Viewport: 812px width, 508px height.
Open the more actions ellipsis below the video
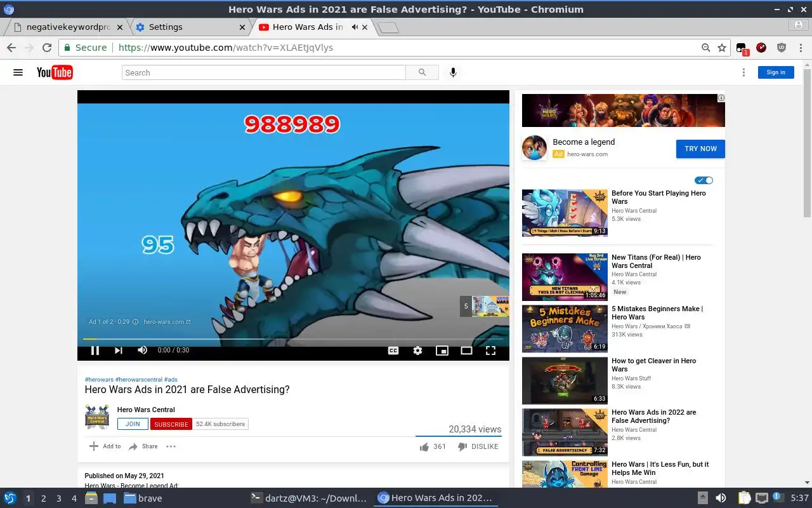pos(171,446)
